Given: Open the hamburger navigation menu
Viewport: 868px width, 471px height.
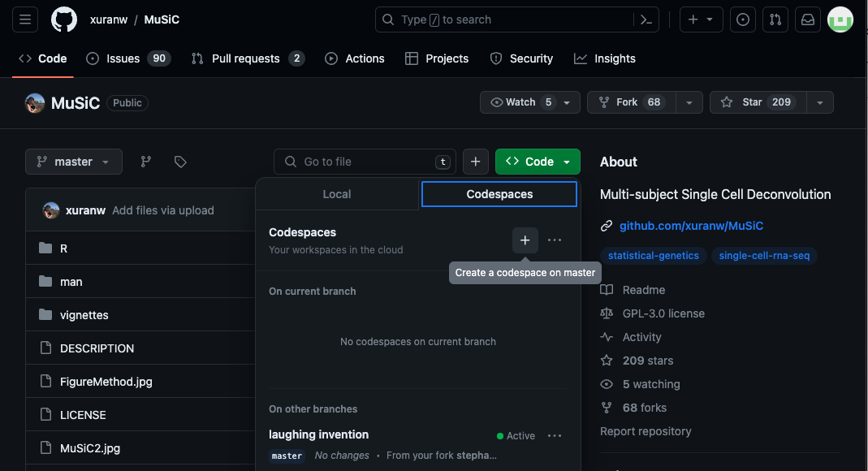Looking at the screenshot, I should (25, 19).
